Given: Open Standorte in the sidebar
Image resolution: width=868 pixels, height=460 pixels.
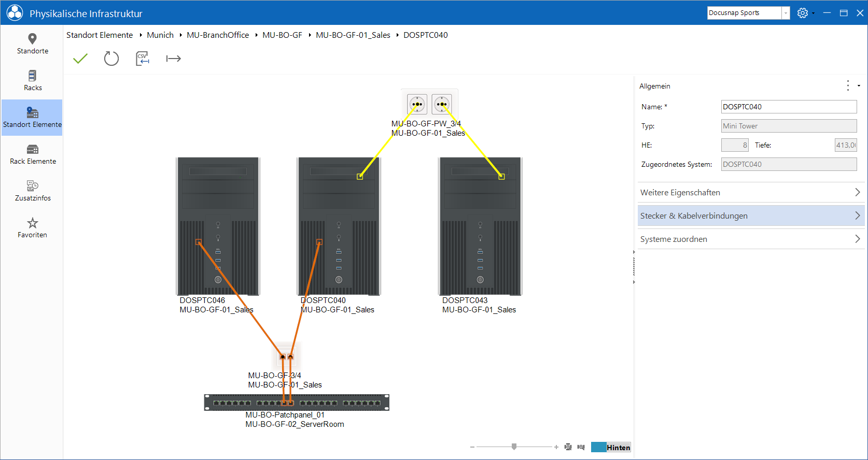Looking at the screenshot, I should [32, 44].
